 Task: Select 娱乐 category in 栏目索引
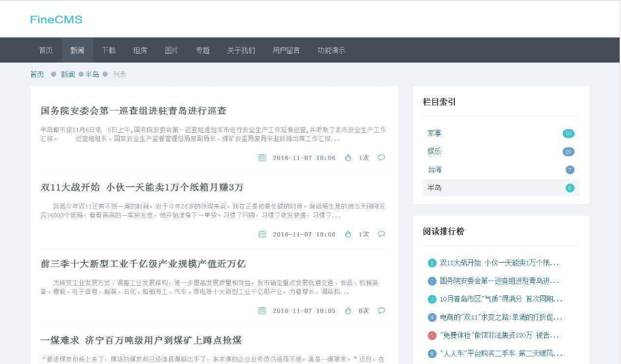pyautogui.click(x=434, y=151)
